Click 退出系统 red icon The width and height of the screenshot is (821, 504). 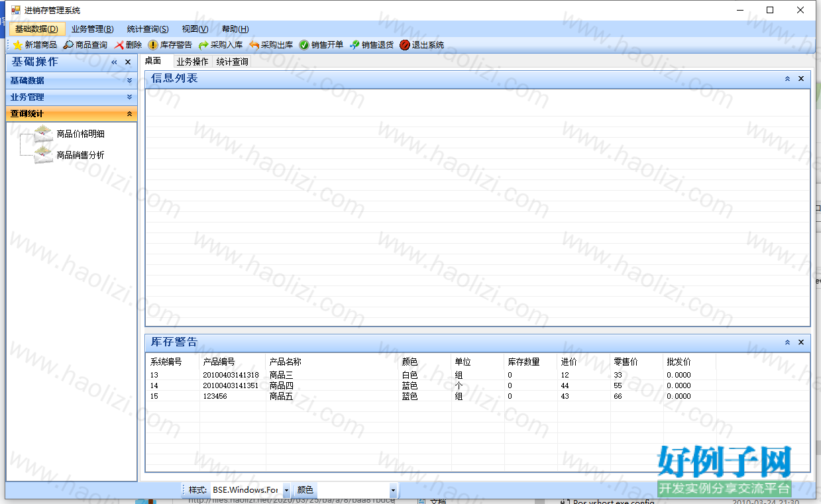coord(405,45)
